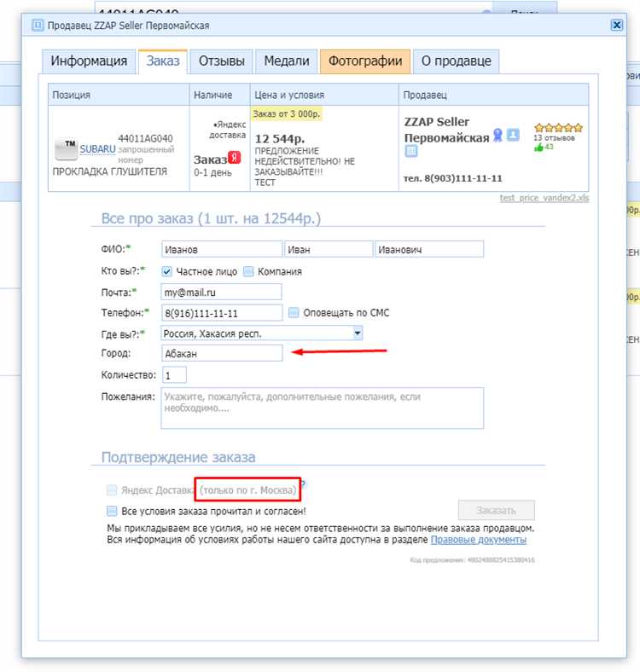Accept the order terms agreement checkbox

click(x=112, y=511)
